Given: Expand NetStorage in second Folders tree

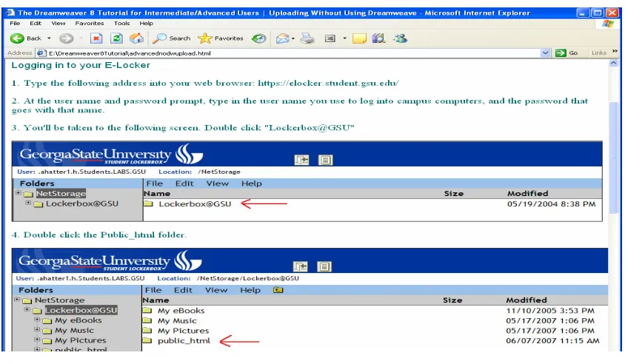Looking at the screenshot, I should coord(17,300).
